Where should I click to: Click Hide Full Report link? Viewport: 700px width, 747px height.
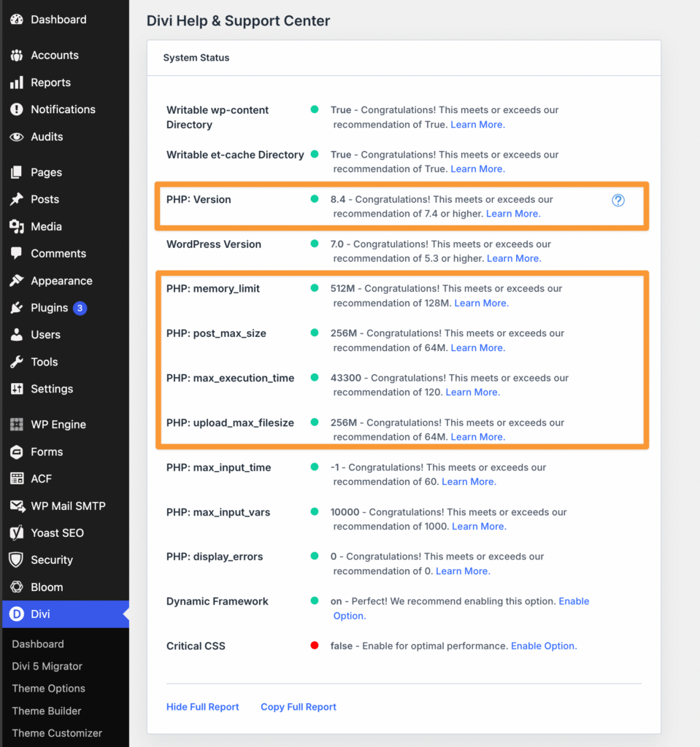click(202, 707)
